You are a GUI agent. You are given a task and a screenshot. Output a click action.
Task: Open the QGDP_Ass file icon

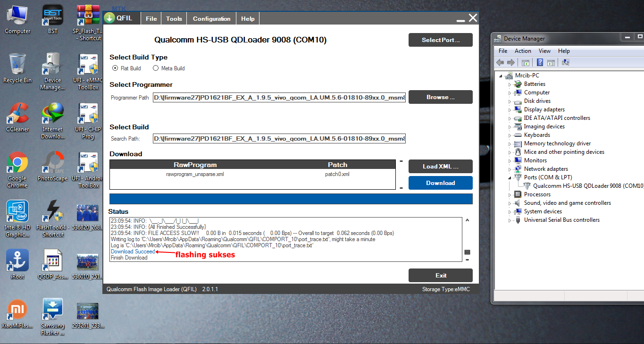pos(53,265)
